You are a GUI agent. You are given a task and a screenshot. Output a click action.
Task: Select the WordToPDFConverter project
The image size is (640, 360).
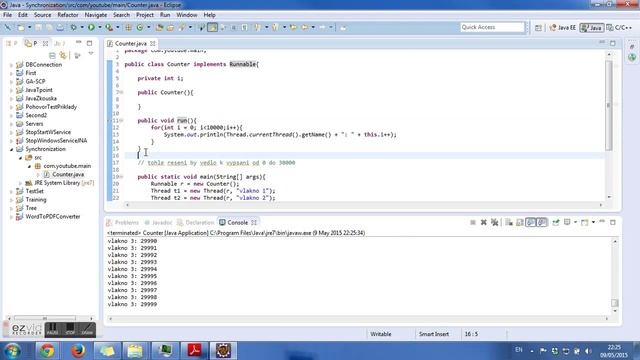pyautogui.click(x=48, y=217)
